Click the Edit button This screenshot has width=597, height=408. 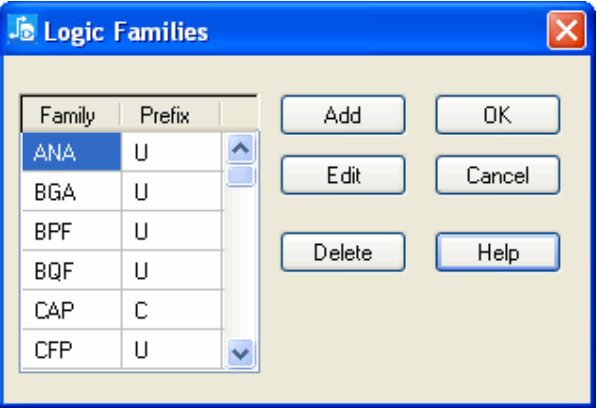point(343,175)
